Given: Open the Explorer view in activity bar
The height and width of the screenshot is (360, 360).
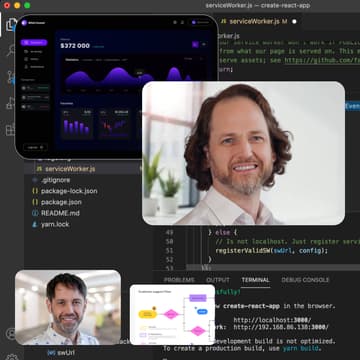Looking at the screenshot, I should tap(11, 24).
